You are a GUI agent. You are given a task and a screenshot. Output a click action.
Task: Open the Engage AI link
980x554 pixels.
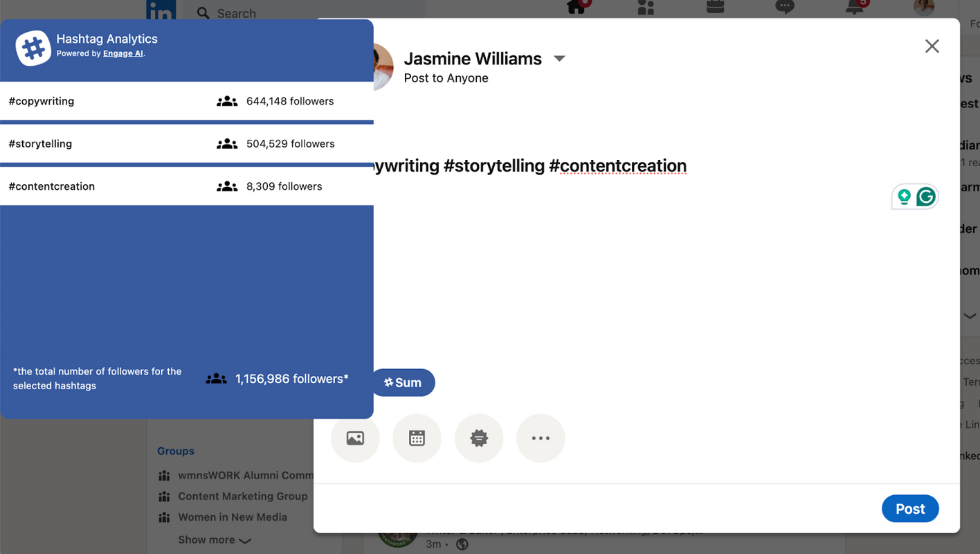pos(123,53)
